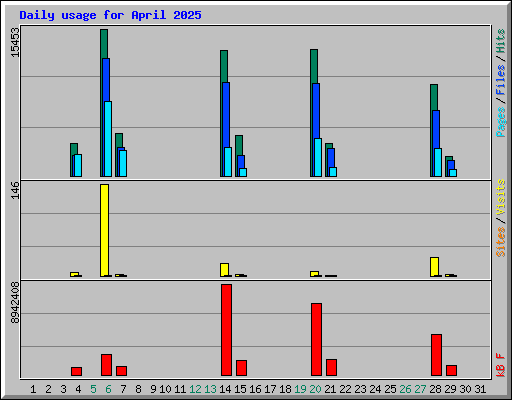Click the red KB F legend label
This screenshot has height=400, width=512.
pyautogui.click(x=500, y=365)
